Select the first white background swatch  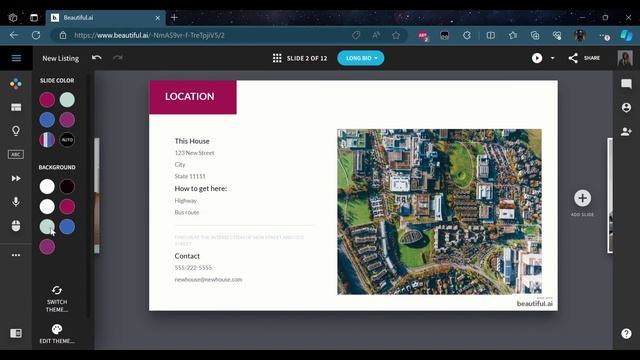click(47, 187)
